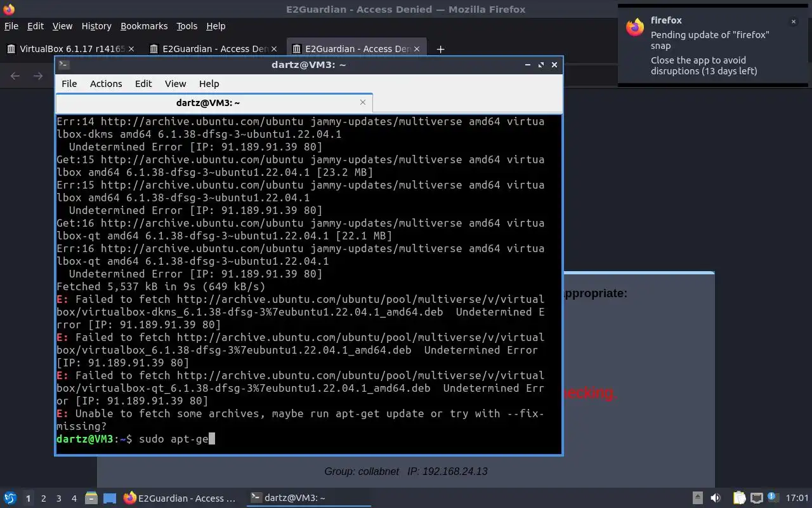Maximize the terminal window
812x508 pixels.
pos(541,65)
